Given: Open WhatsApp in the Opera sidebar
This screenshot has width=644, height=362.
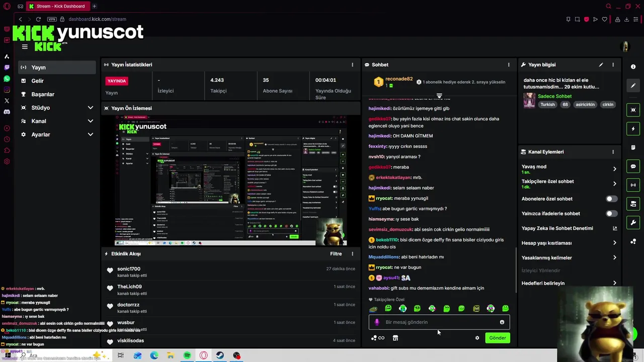Looking at the screenshot, I should [x=7, y=79].
